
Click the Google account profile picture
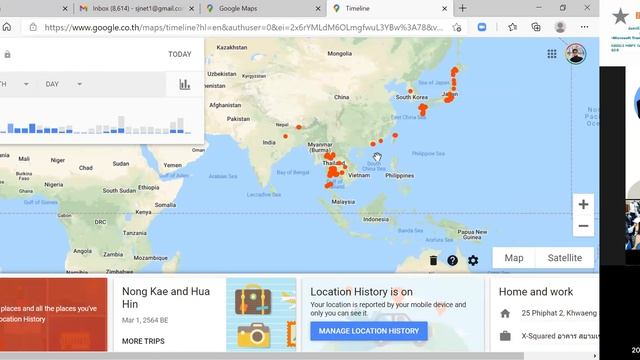click(x=576, y=54)
